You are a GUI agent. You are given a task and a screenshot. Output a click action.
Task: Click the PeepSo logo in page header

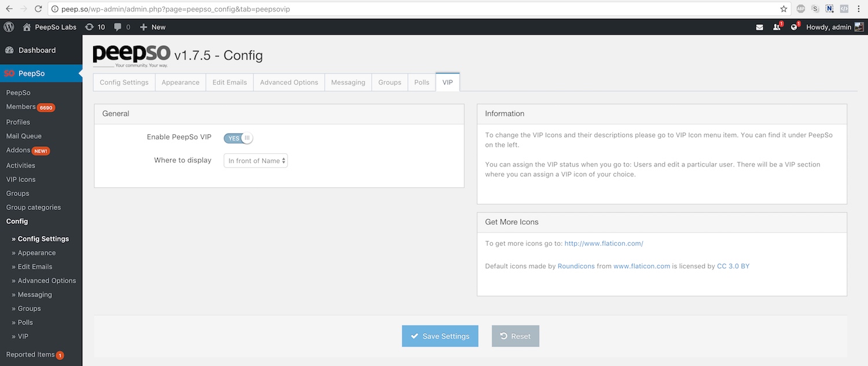coord(131,55)
